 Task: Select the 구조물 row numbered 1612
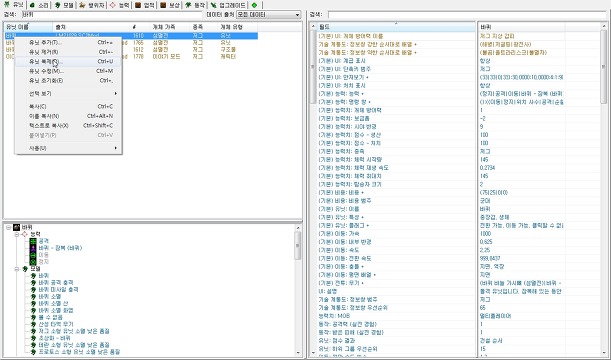coord(131,49)
